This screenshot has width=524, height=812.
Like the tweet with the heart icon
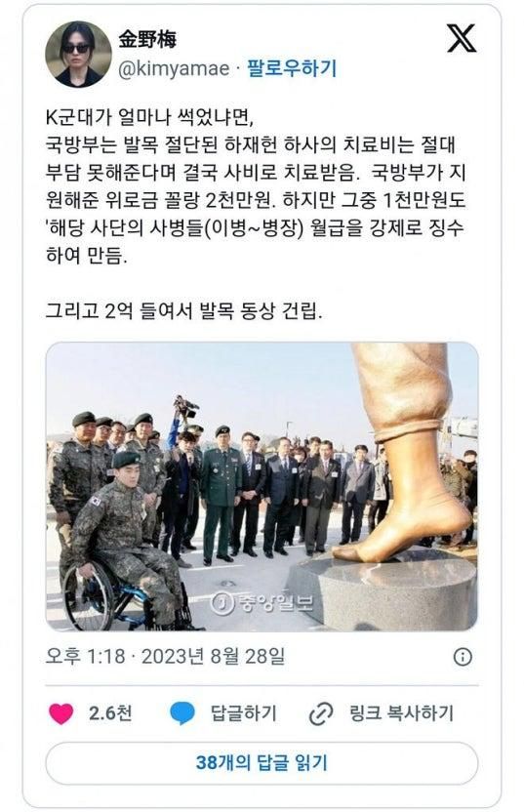pyautogui.click(x=61, y=713)
